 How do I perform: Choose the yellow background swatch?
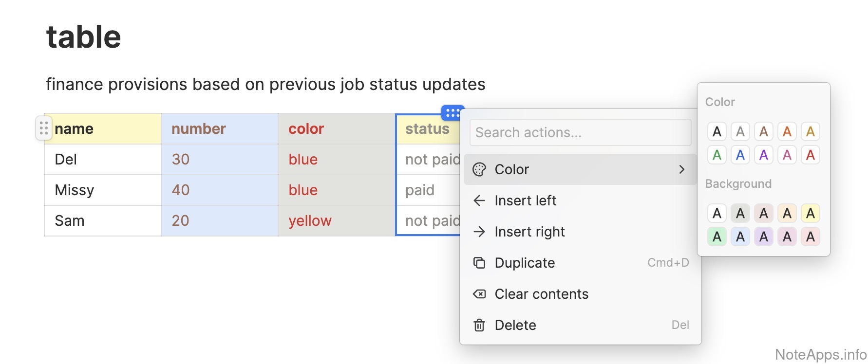(x=811, y=214)
